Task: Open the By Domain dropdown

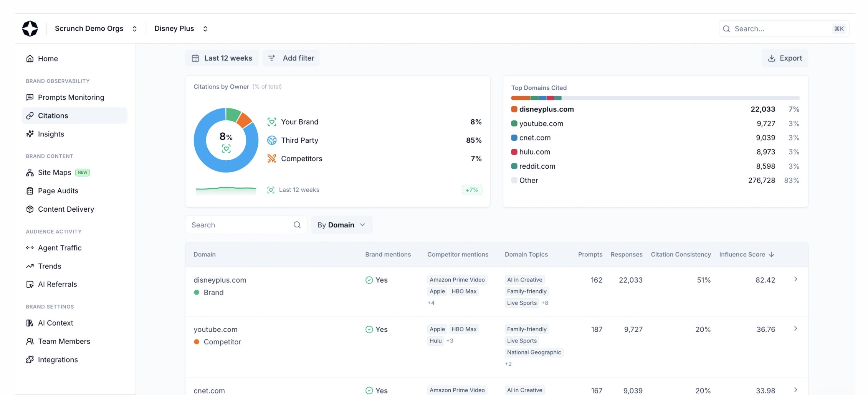Action: pyautogui.click(x=342, y=225)
